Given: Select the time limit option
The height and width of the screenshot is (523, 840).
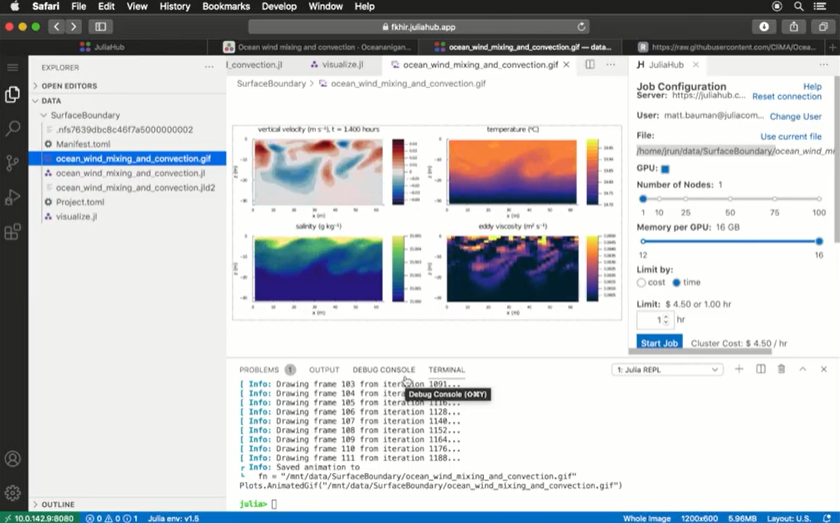Looking at the screenshot, I should click(676, 282).
